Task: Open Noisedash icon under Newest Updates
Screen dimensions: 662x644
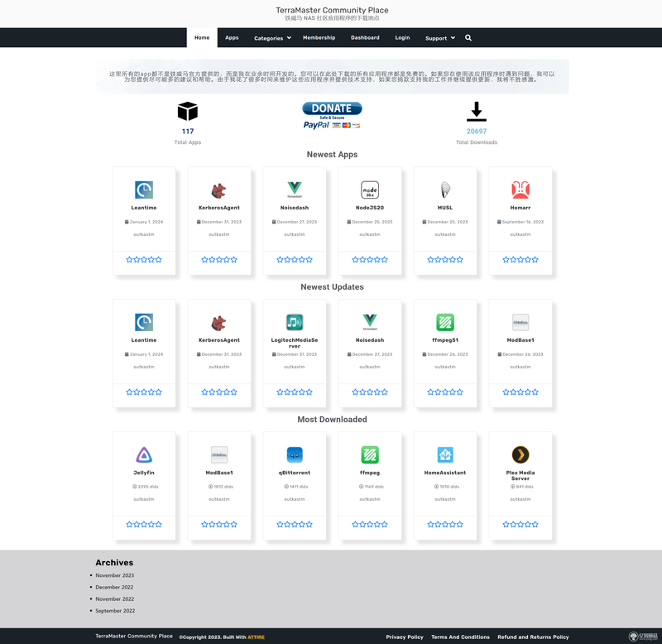Action: point(370,322)
